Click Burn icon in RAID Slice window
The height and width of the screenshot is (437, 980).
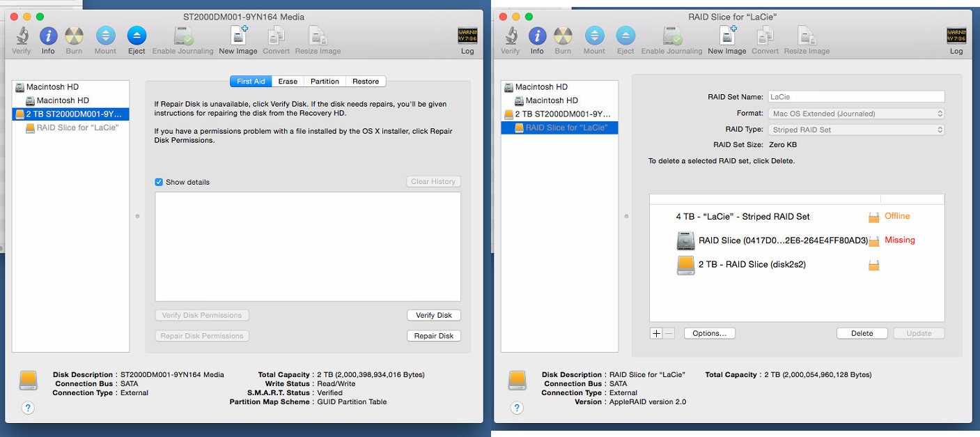[x=563, y=36]
